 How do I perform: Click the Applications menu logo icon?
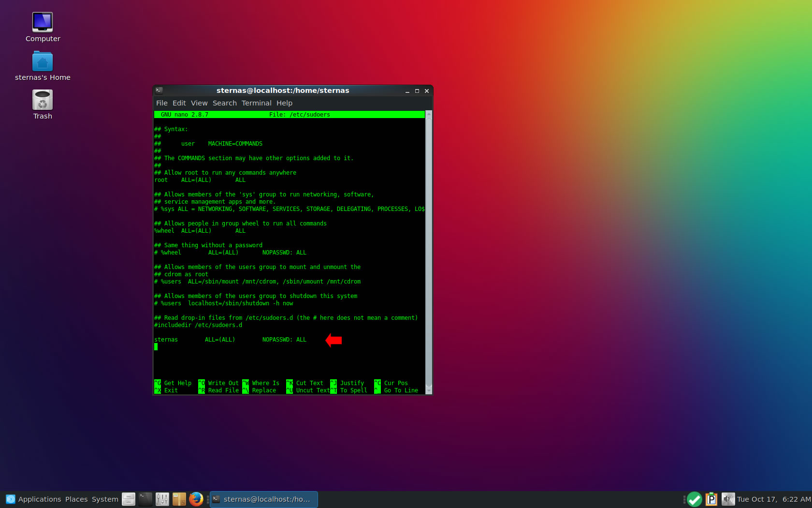pos(11,499)
